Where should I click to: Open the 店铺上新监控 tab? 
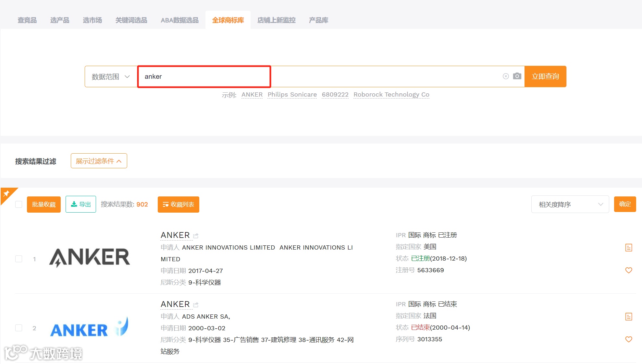point(276,20)
